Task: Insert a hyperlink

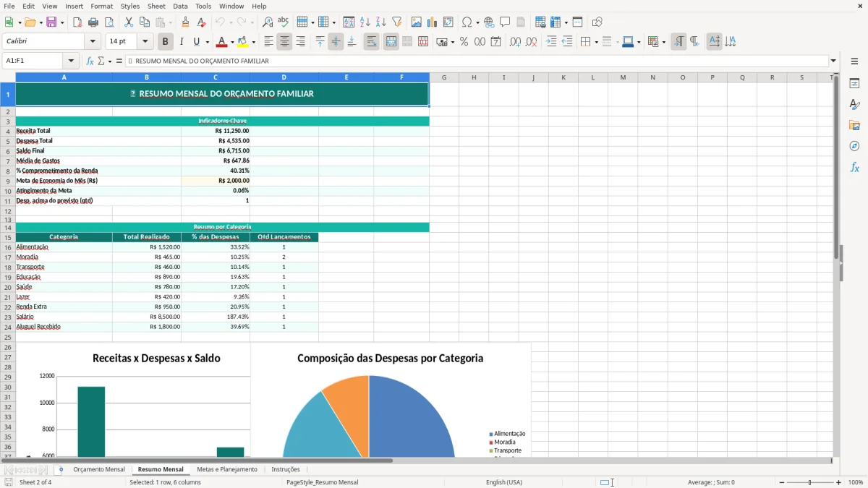Action: coord(489,22)
